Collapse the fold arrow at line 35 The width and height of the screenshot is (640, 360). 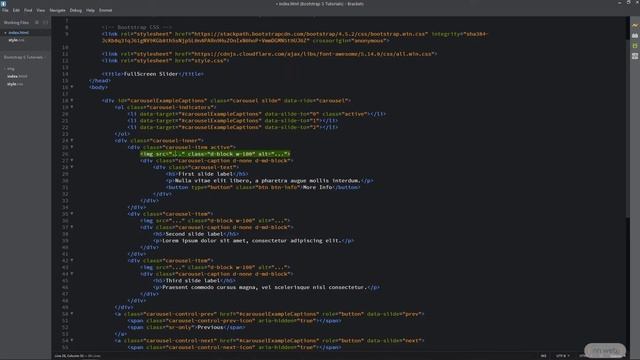coord(72,213)
